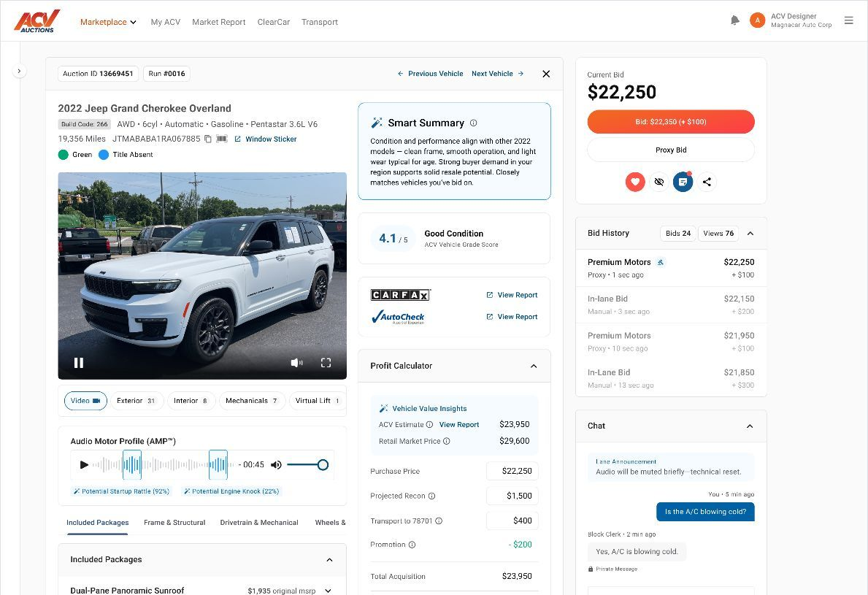Viewport: 868px width, 595px height.
Task: Click the Proxy Bid button
Action: click(x=671, y=150)
